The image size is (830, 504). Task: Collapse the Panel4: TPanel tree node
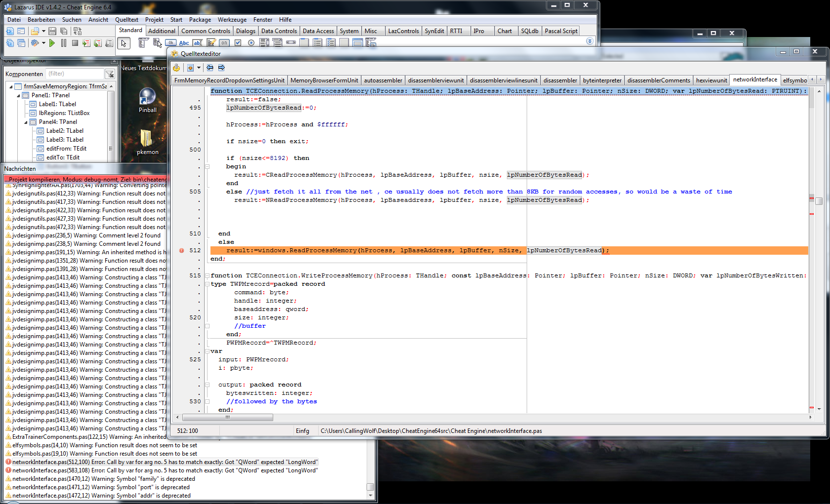(26, 122)
